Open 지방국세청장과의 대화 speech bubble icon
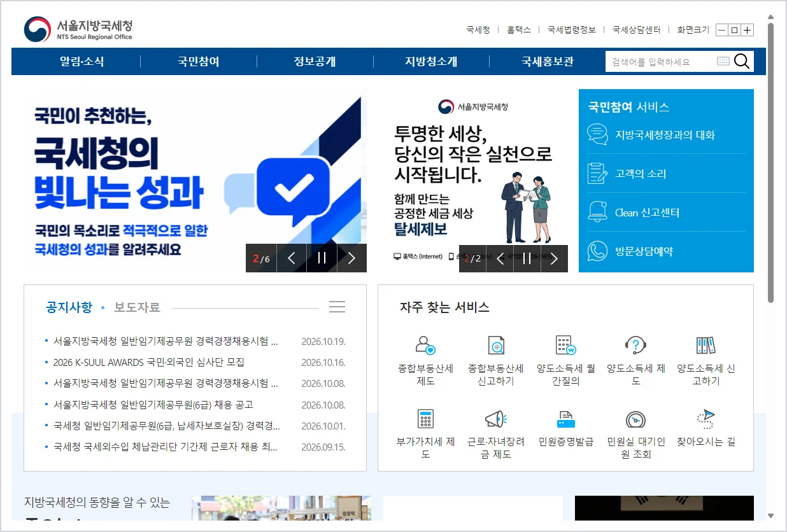The width and height of the screenshot is (787, 532). pos(597,134)
